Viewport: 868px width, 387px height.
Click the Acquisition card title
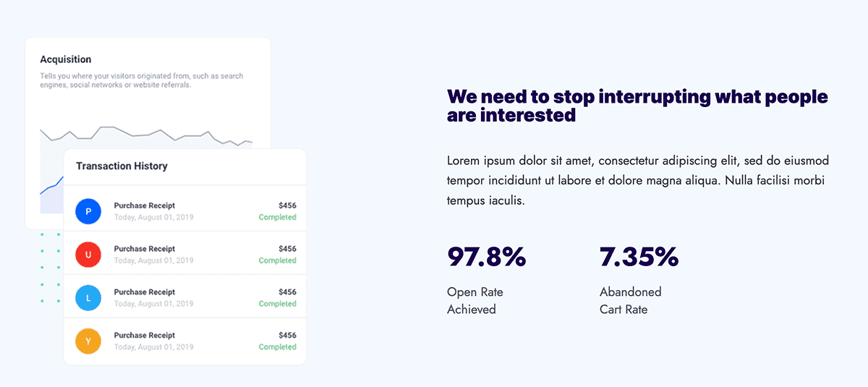[66, 59]
